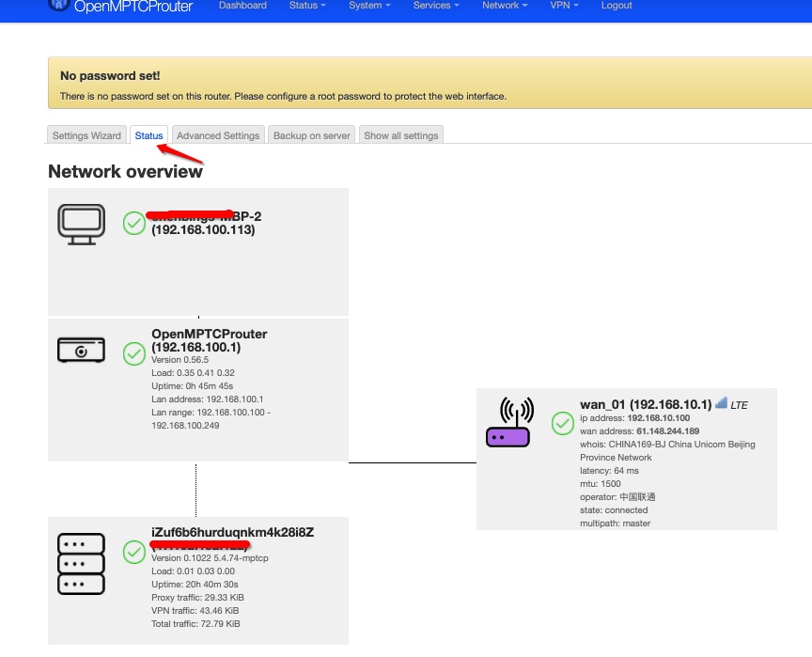Image resolution: width=812 pixels, height=657 pixels.
Task: Click the 'whois: CHINA169-BJ' text line
Action: [x=667, y=450]
